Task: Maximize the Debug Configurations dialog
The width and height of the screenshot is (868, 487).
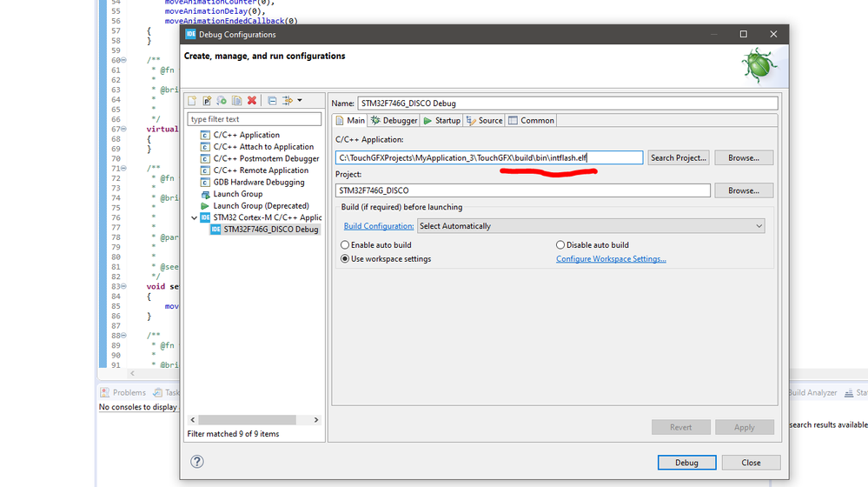Action: (x=744, y=34)
